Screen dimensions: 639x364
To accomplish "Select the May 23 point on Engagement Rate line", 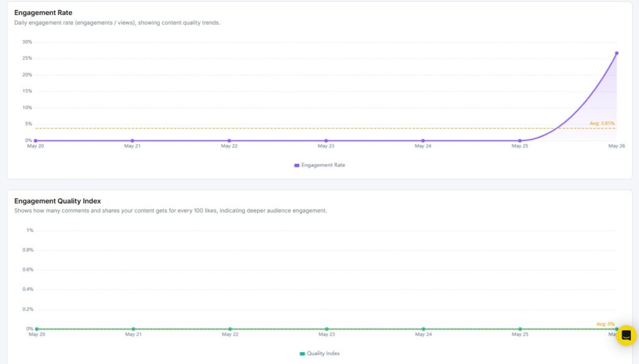I will point(326,141).
